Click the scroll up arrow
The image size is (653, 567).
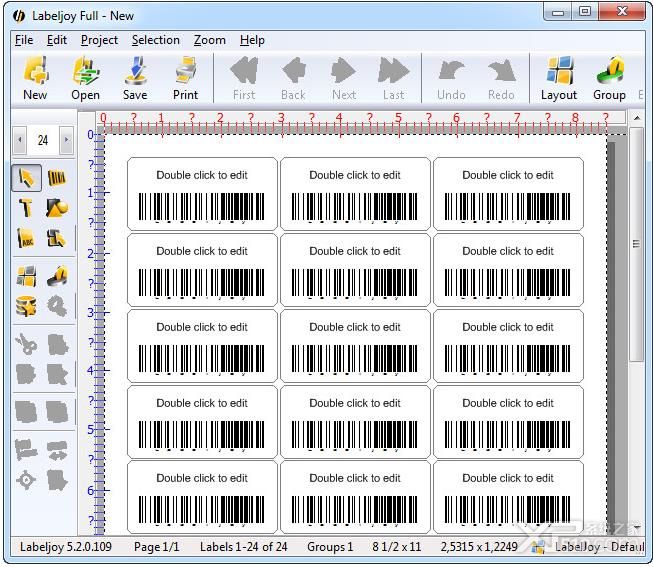point(636,118)
